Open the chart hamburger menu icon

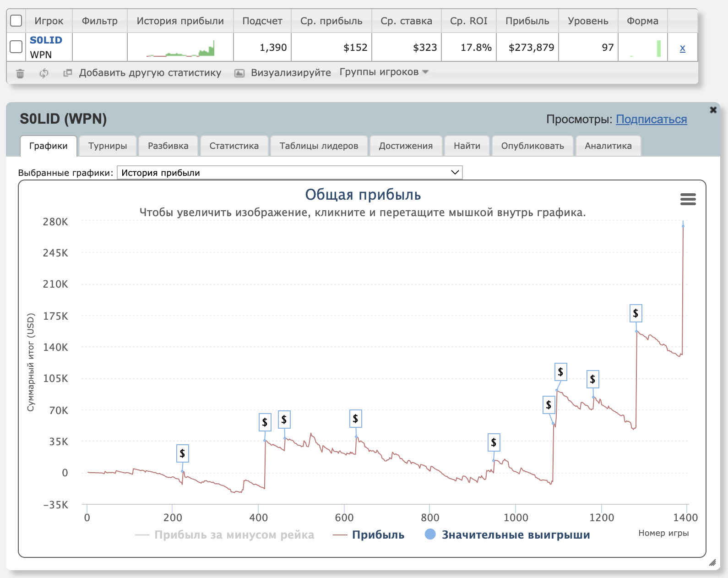click(x=688, y=199)
